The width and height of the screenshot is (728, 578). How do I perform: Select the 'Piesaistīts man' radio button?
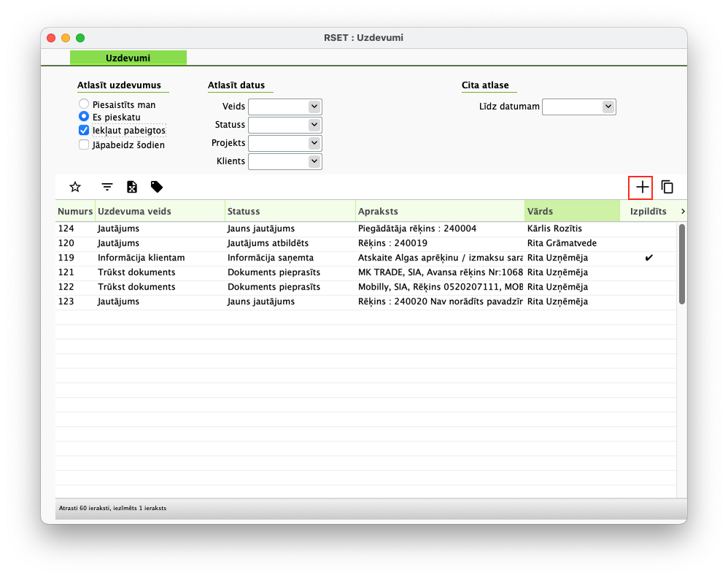84,104
